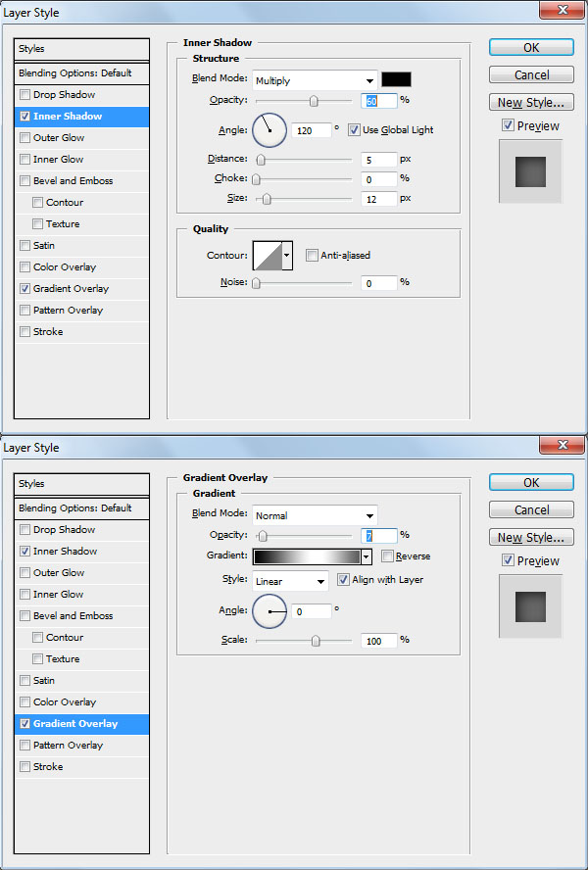Click the Gradient Overlay Opacity slider handle

pyautogui.click(x=263, y=536)
